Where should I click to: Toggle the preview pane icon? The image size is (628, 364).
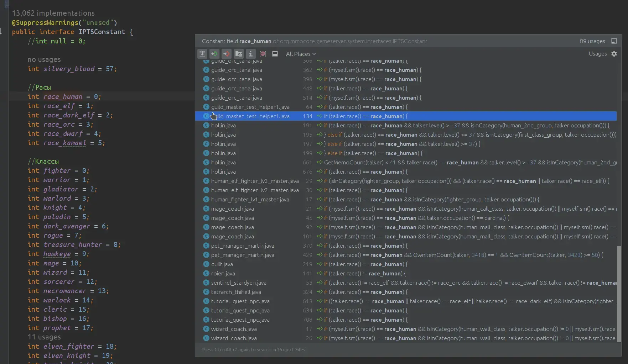click(x=275, y=54)
